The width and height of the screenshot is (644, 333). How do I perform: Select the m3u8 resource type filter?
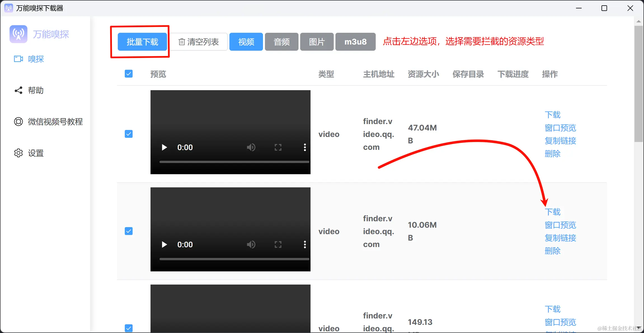click(355, 42)
